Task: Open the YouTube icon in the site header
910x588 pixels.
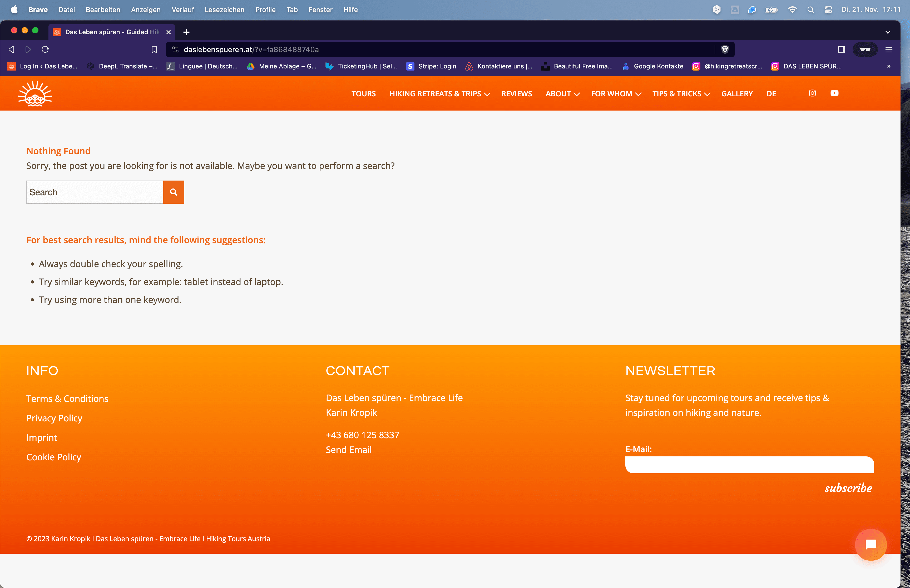Action: (834, 93)
